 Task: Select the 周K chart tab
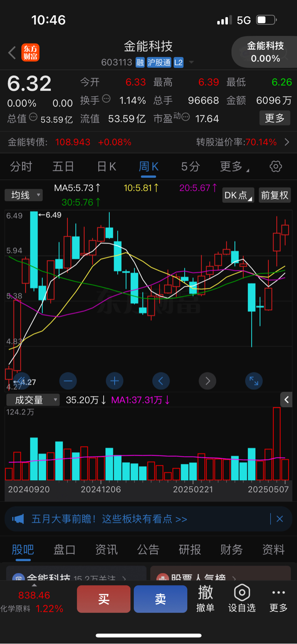[x=148, y=167]
